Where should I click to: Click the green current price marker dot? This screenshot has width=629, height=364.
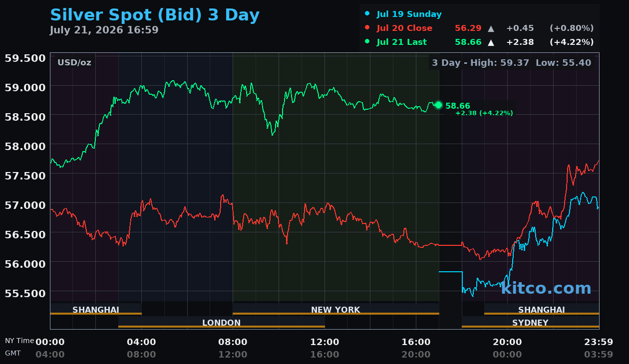pyautogui.click(x=438, y=105)
